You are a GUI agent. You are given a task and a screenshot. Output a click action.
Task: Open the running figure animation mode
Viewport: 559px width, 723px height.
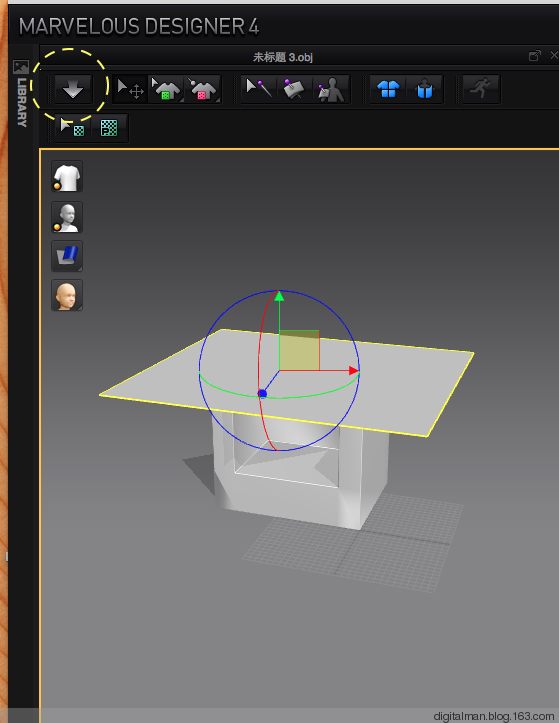(x=481, y=89)
